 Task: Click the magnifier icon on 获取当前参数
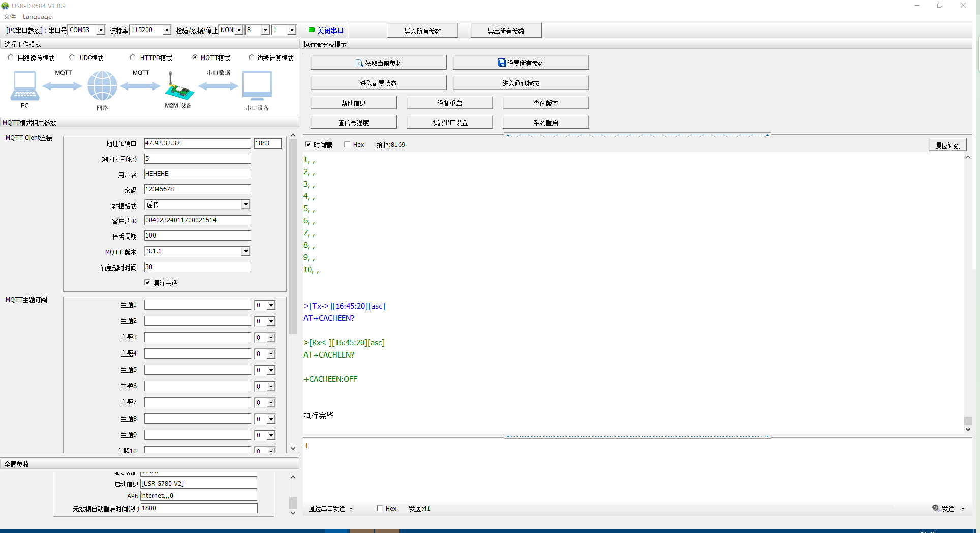click(x=359, y=63)
